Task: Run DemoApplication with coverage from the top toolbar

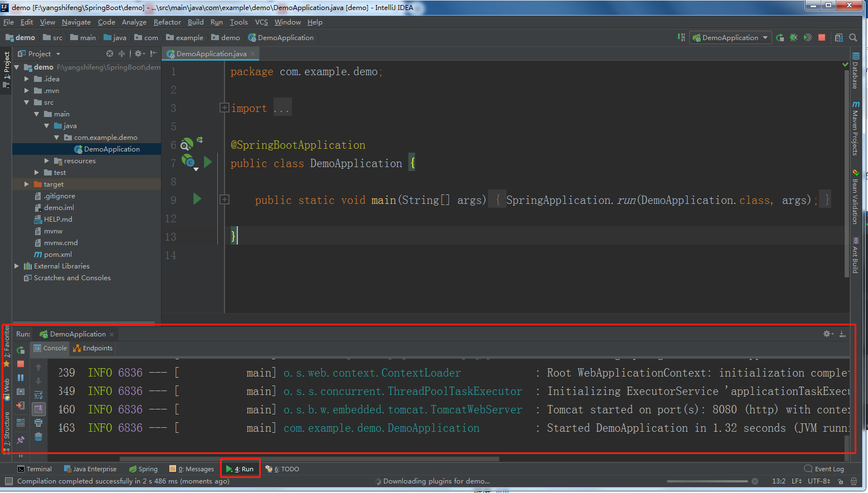Action: [x=807, y=37]
